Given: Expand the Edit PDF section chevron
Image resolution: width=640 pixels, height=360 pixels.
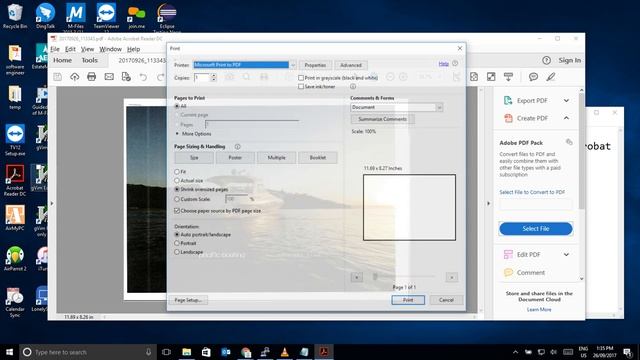Looking at the screenshot, I should pos(567,254).
